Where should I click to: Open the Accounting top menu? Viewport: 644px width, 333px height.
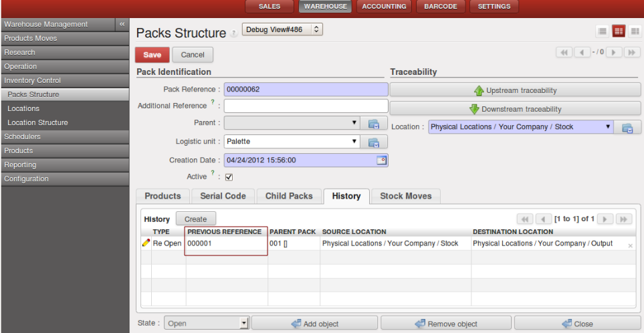coord(384,7)
